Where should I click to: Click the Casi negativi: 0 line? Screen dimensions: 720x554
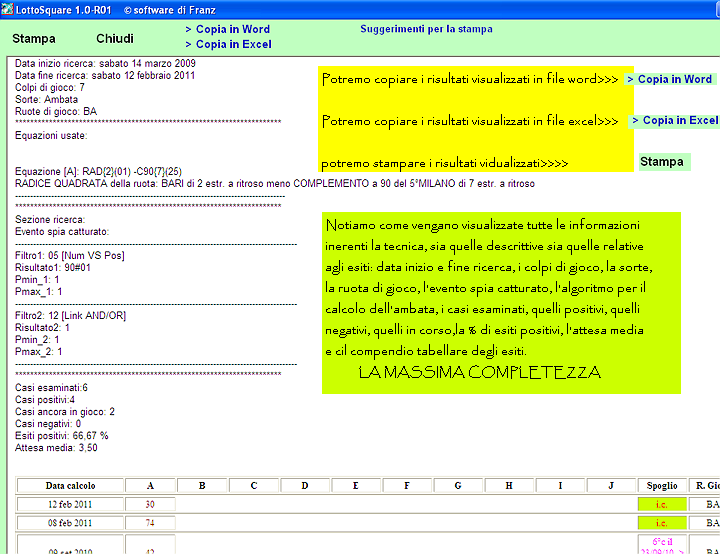[x=48, y=424]
